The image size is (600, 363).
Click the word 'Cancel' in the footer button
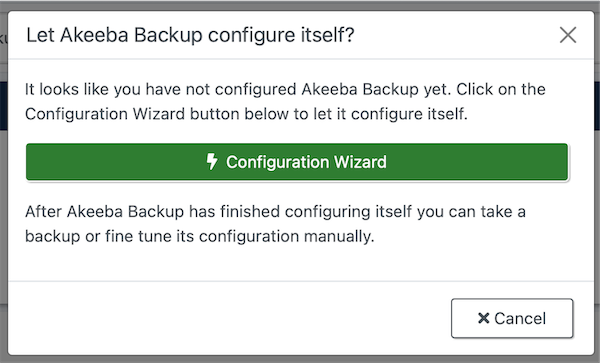point(520,318)
